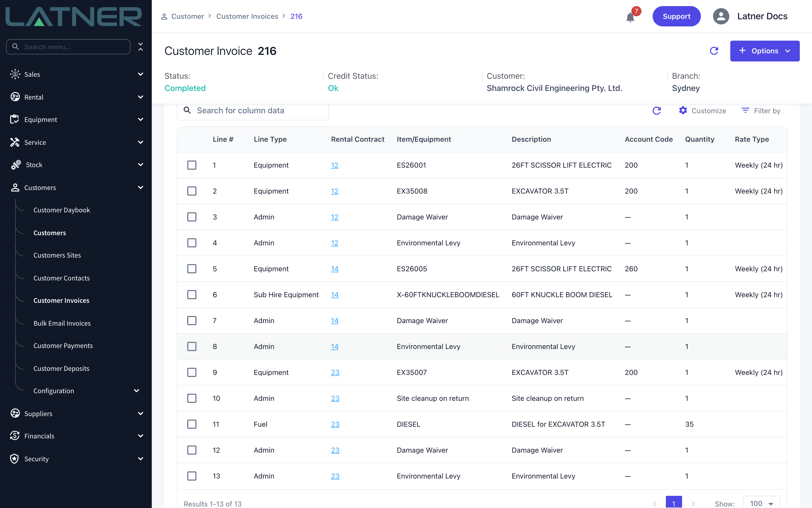
Task: Open Customer Daybook menu item
Action: [62, 210]
